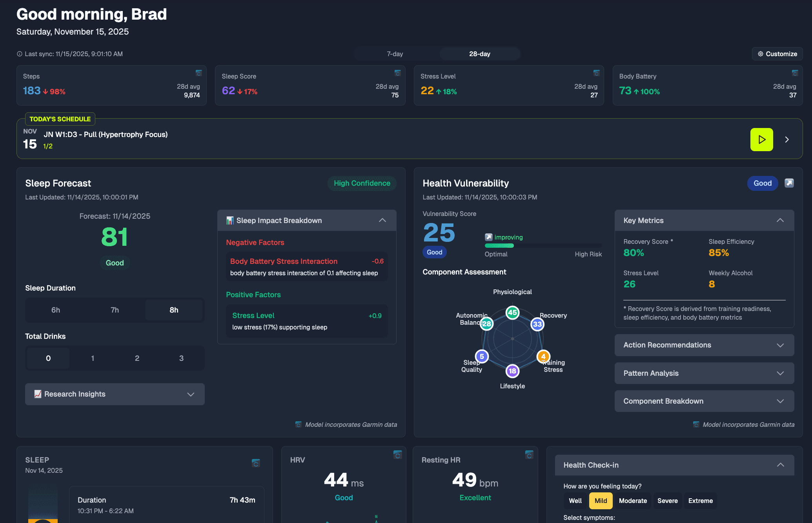Click the Garmin data icon on Steps card
Viewport: 812px width, 523px height.
click(x=199, y=73)
